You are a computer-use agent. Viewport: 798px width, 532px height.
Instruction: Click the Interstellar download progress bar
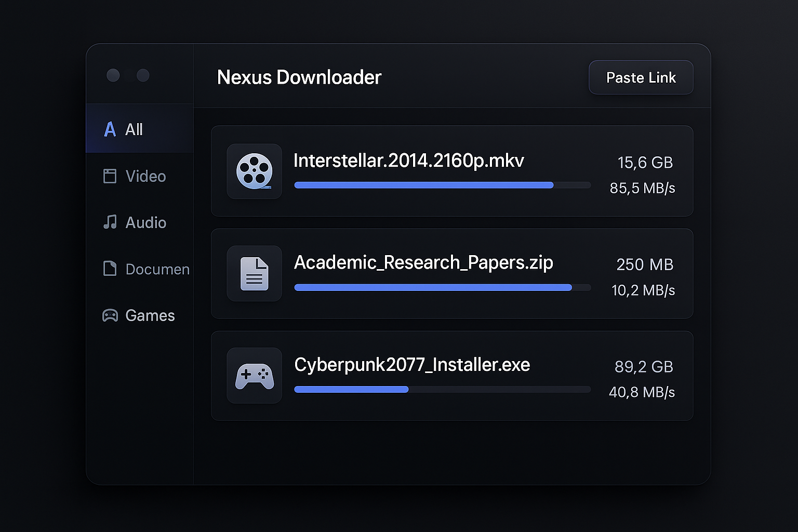[x=442, y=185]
